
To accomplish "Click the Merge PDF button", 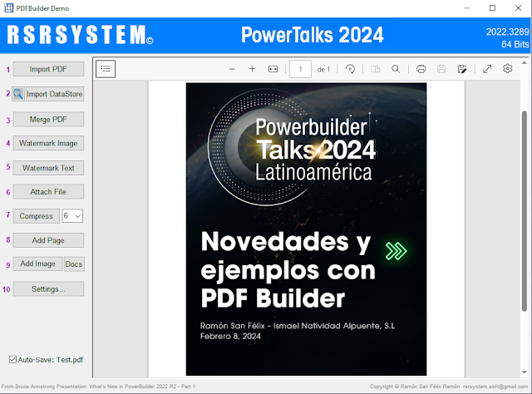I will tap(48, 120).
